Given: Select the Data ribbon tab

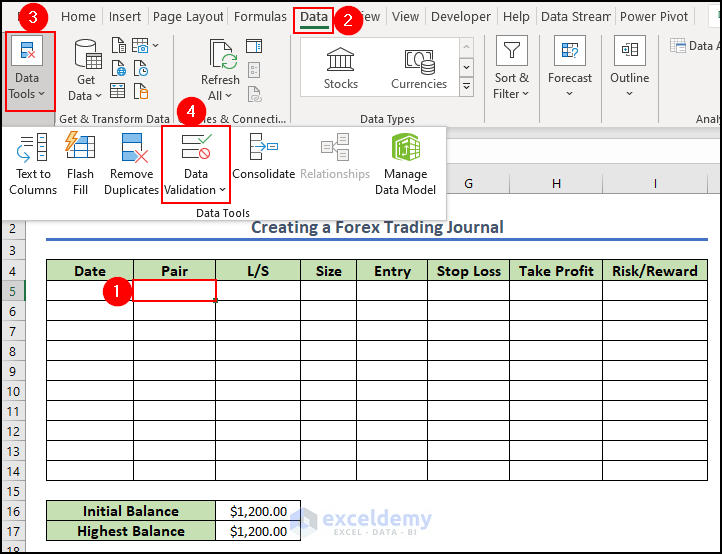Looking at the screenshot, I should pos(314,17).
